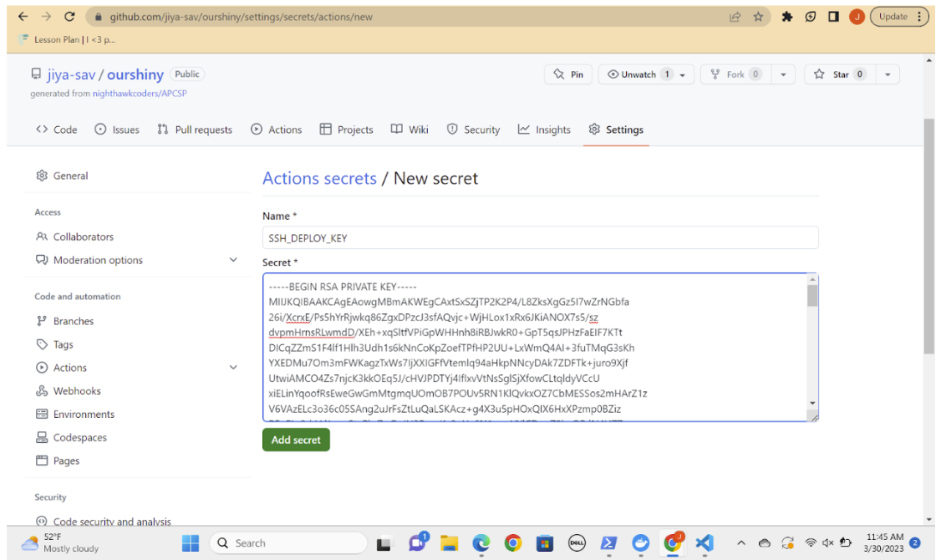Go to the Pull requests tab

click(195, 130)
